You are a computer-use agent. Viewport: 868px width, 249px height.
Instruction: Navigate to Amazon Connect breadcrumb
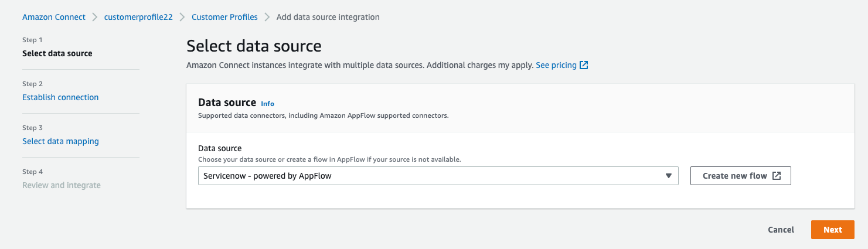pyautogui.click(x=54, y=17)
